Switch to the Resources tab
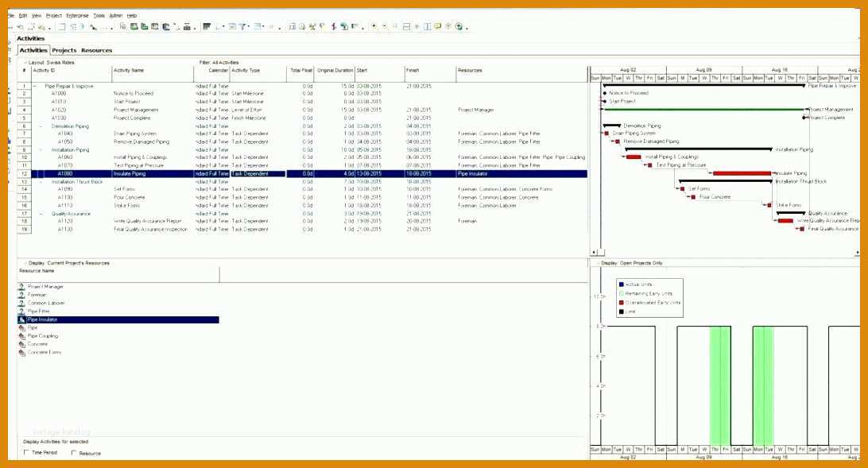The width and height of the screenshot is (868, 468). click(96, 50)
